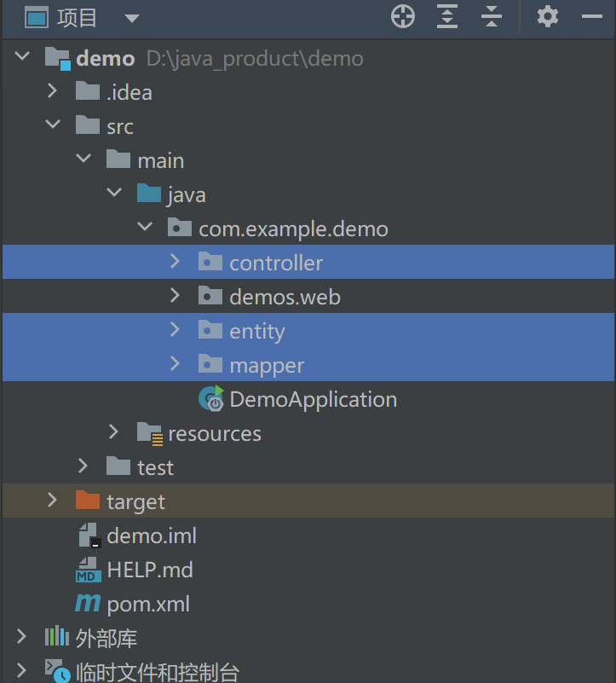Expand the resources folder
This screenshot has height=683, width=616.
[x=114, y=432]
